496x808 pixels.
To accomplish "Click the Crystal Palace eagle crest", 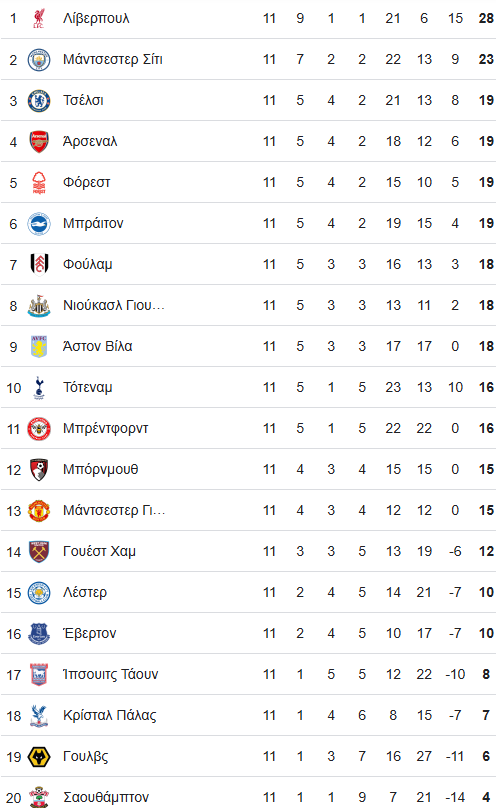I will (x=39, y=716).
